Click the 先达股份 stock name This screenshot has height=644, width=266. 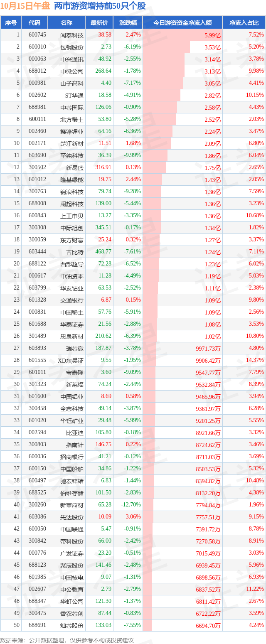[72, 517]
